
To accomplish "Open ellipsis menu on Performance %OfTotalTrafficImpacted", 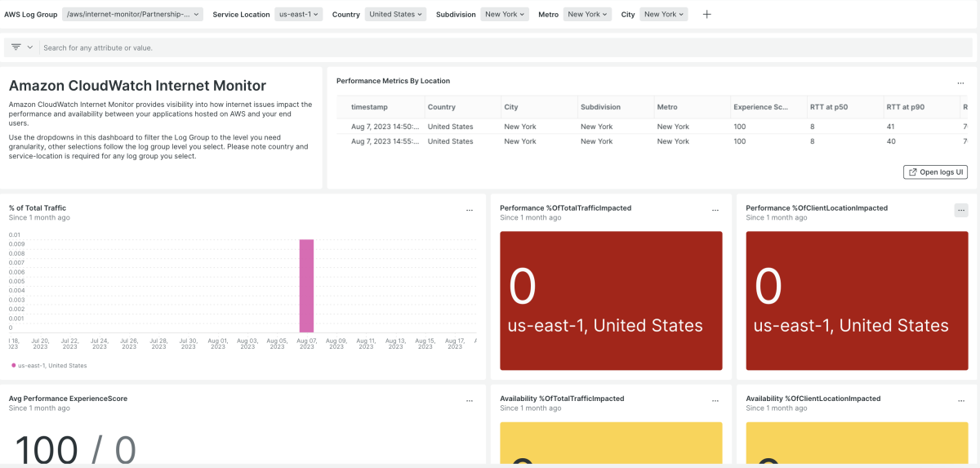I will click(x=715, y=210).
